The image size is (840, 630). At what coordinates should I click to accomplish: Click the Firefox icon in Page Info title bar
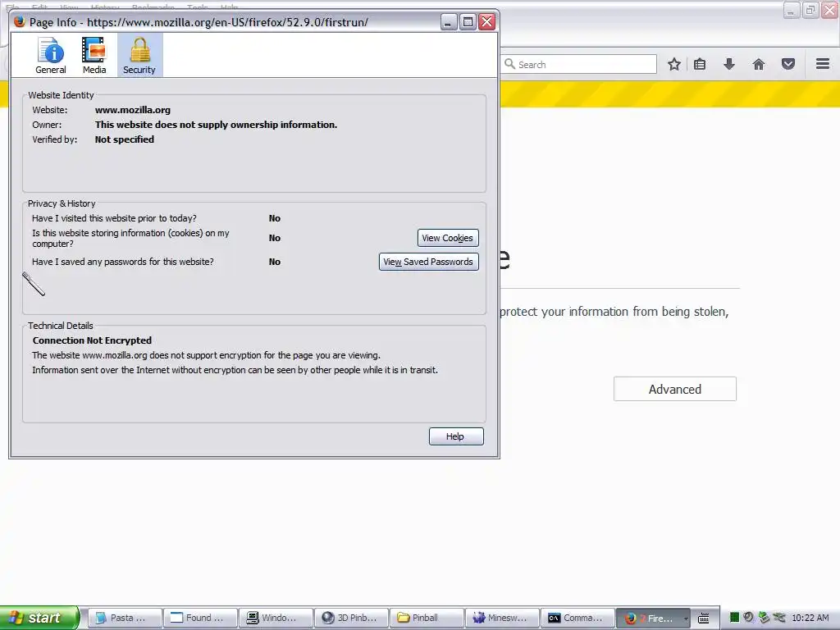(20, 22)
